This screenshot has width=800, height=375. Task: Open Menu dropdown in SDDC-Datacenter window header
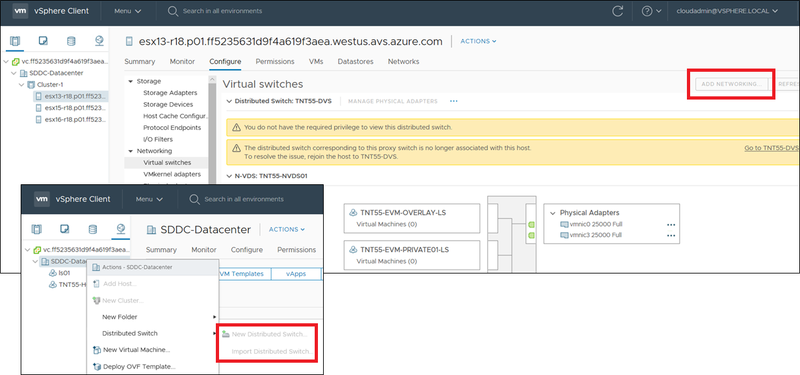coord(149,199)
